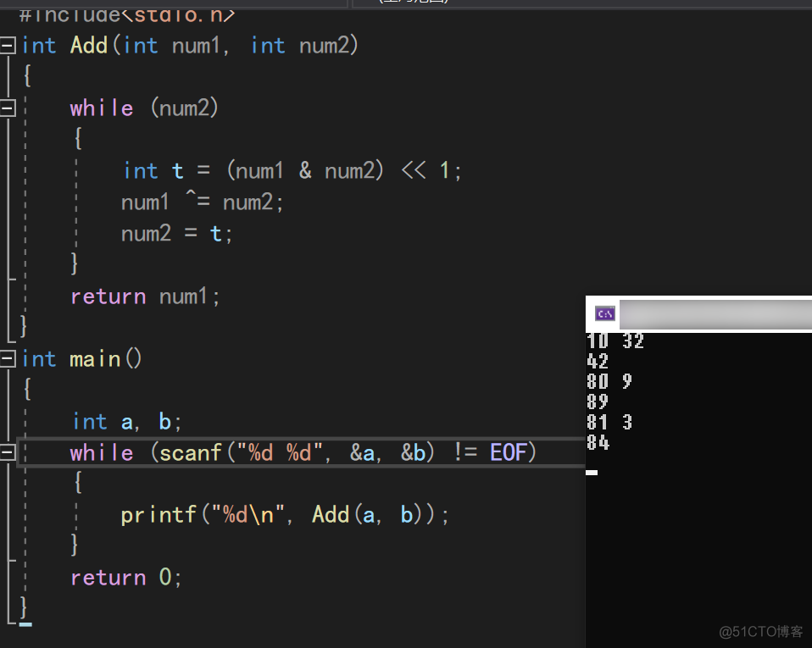Collapse the main function fold marker
The height and width of the screenshot is (648, 812).
8,358
